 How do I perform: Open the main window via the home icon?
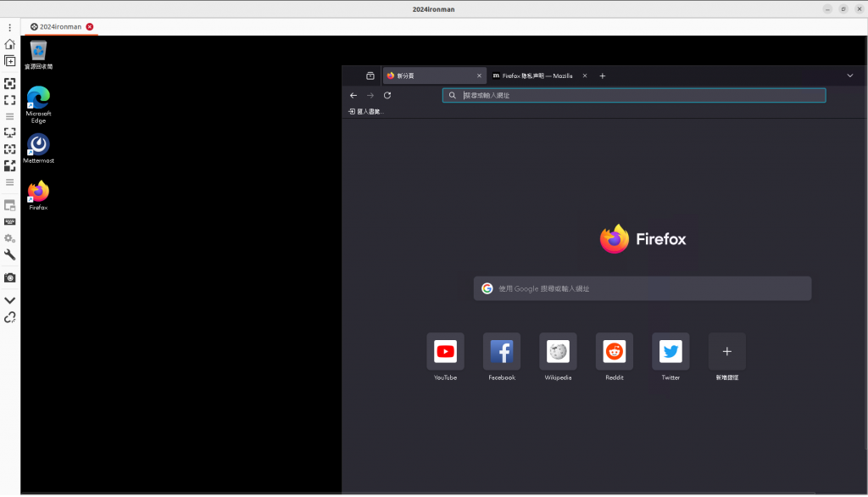9,44
